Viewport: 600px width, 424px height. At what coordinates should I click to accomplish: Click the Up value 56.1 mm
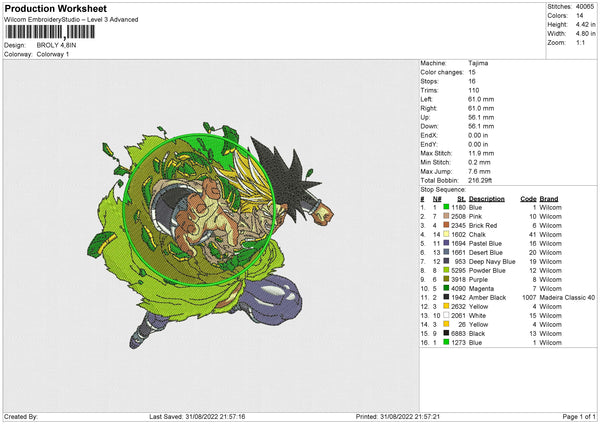(481, 117)
